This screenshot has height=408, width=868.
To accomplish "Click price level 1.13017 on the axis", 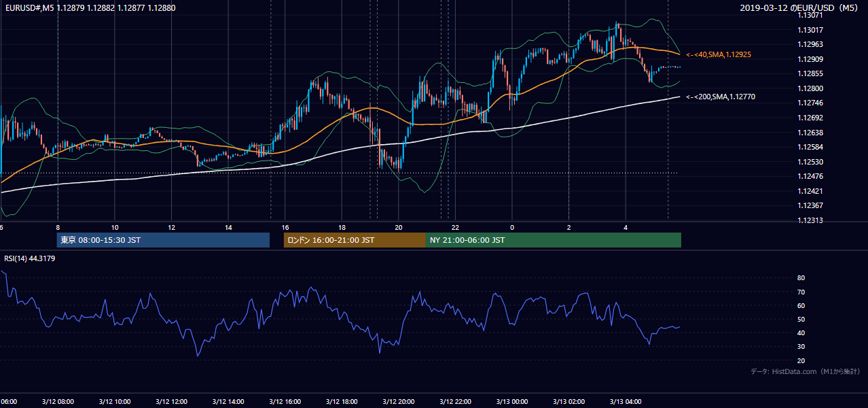I will 810,30.
